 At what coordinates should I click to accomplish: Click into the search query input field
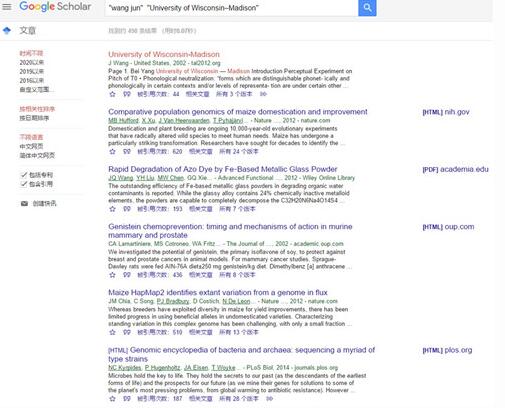(232, 8)
